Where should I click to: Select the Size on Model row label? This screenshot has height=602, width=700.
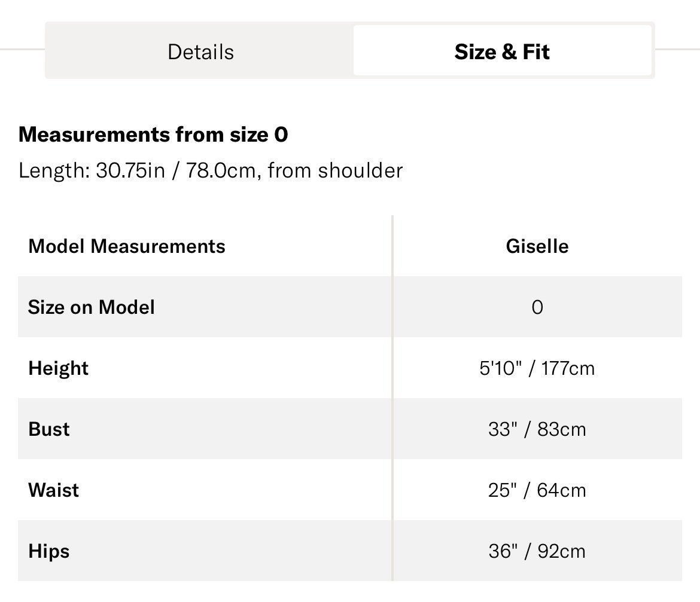click(x=92, y=307)
